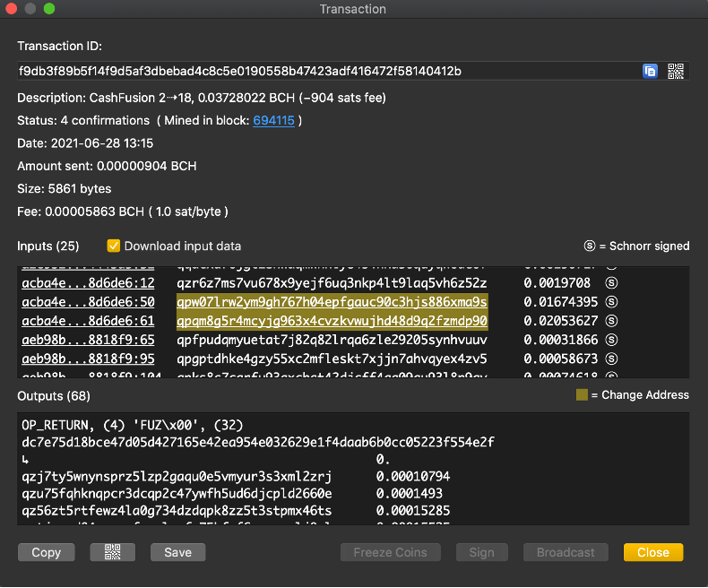Copy transaction ID using the copy icon
708x588 pixels.
(651, 71)
